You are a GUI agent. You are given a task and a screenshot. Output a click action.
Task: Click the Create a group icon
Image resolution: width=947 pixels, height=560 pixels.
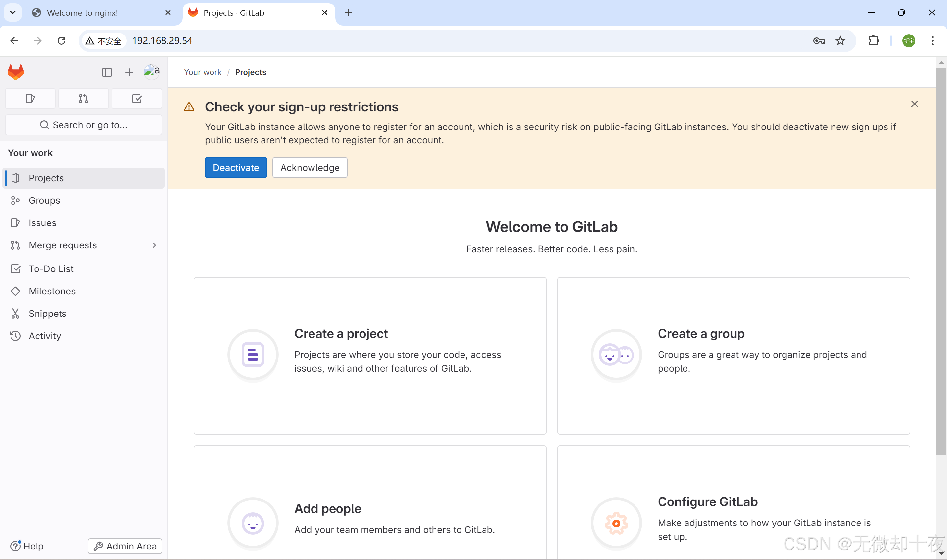(x=616, y=355)
